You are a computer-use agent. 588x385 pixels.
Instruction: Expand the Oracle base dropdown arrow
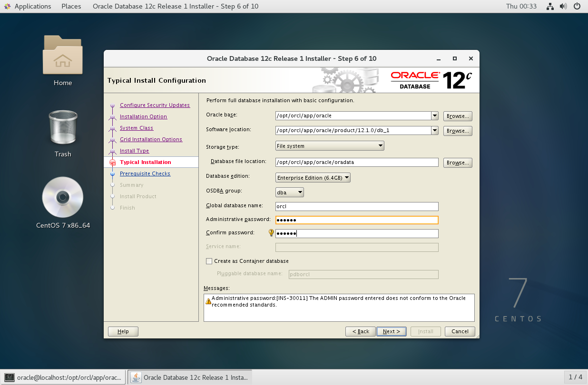[434, 115]
